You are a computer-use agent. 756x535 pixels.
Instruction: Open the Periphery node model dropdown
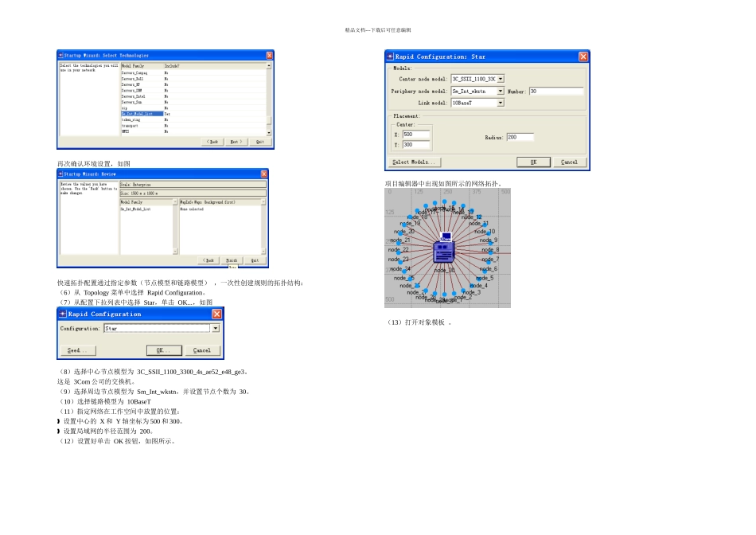point(501,91)
